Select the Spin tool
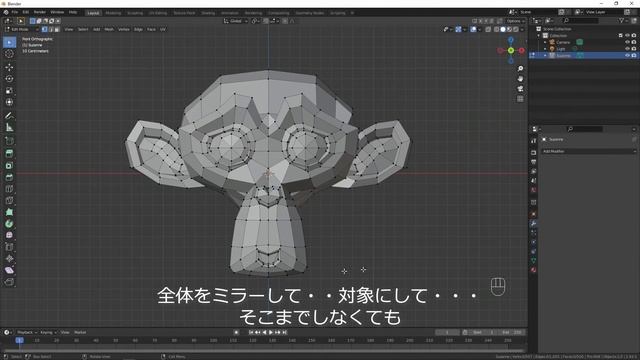 [x=9, y=224]
